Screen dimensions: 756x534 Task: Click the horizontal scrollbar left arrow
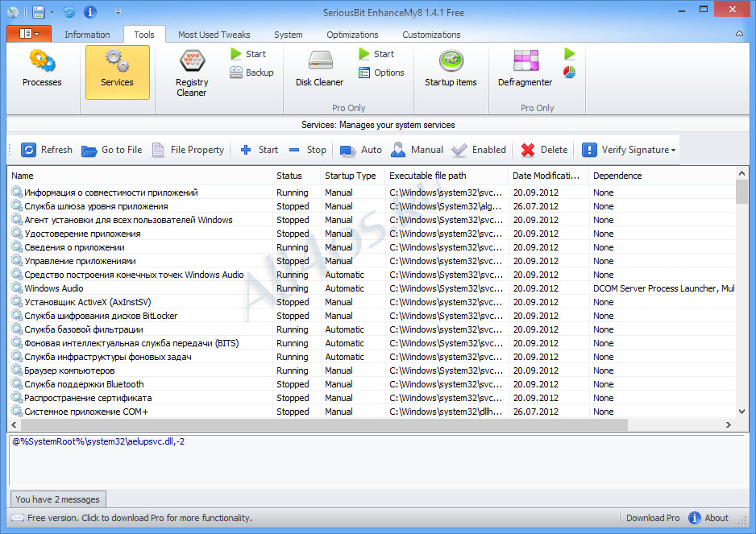click(x=14, y=424)
